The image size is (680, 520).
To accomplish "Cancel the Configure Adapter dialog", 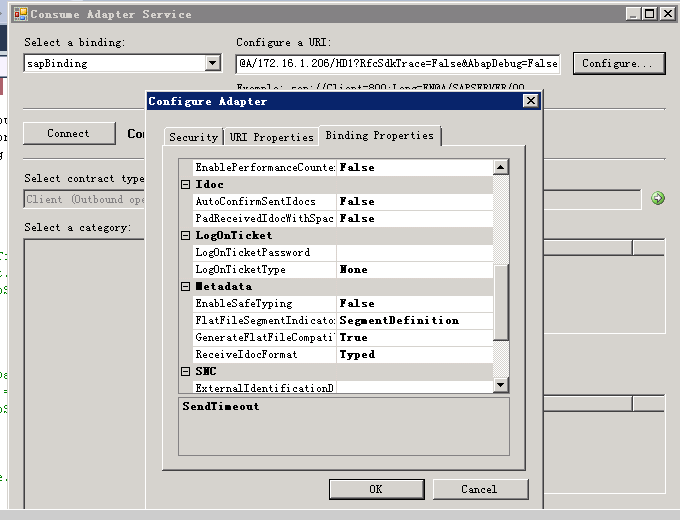I will tap(479, 489).
